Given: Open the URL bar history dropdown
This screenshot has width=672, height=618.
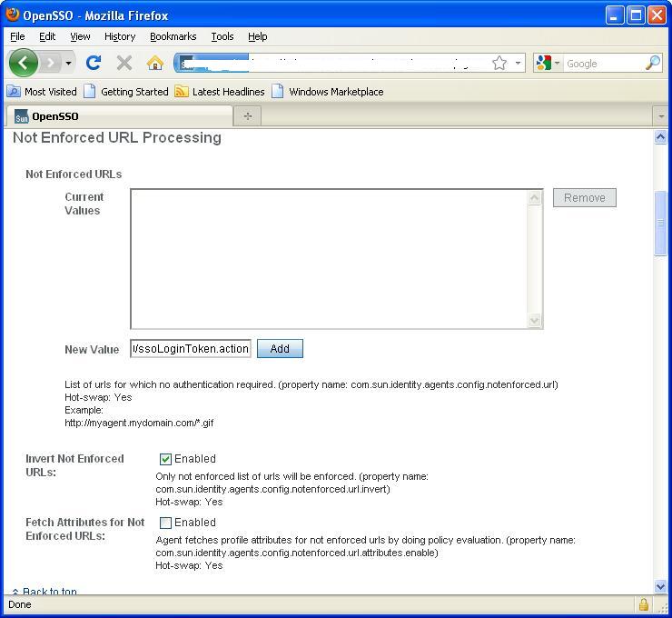Looking at the screenshot, I should coord(518,63).
